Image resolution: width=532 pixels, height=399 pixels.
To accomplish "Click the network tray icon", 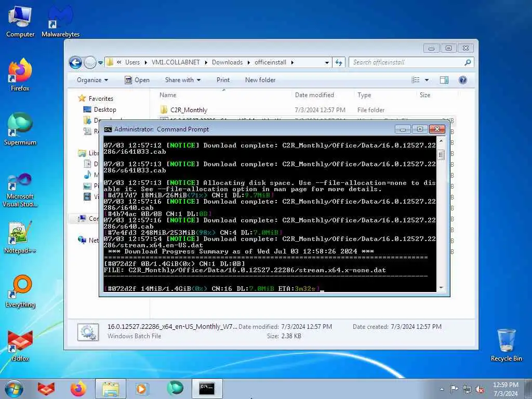I will click(x=467, y=389).
